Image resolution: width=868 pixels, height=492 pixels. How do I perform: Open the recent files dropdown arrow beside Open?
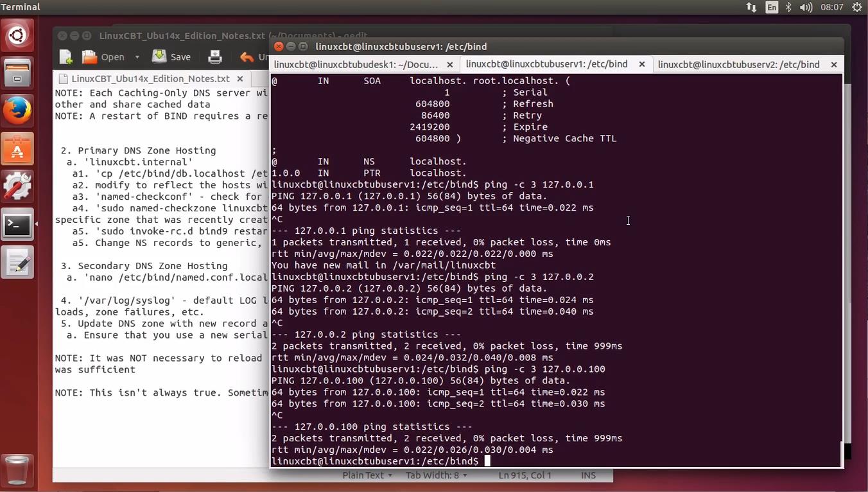pos(137,57)
